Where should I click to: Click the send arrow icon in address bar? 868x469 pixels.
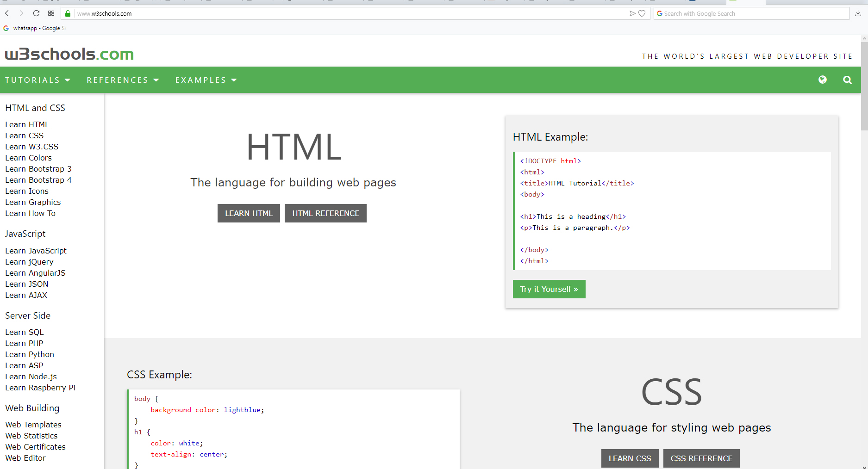tap(632, 13)
